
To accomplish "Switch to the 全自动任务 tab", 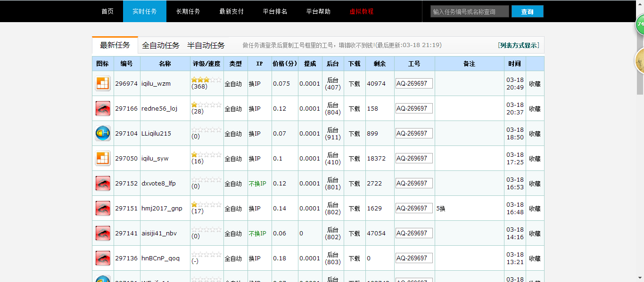I will [160, 45].
